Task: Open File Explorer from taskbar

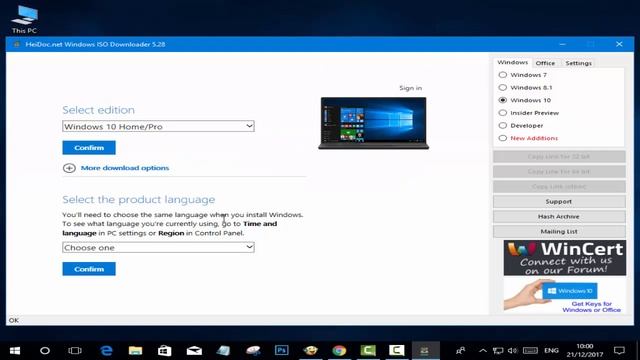Action: (135, 351)
